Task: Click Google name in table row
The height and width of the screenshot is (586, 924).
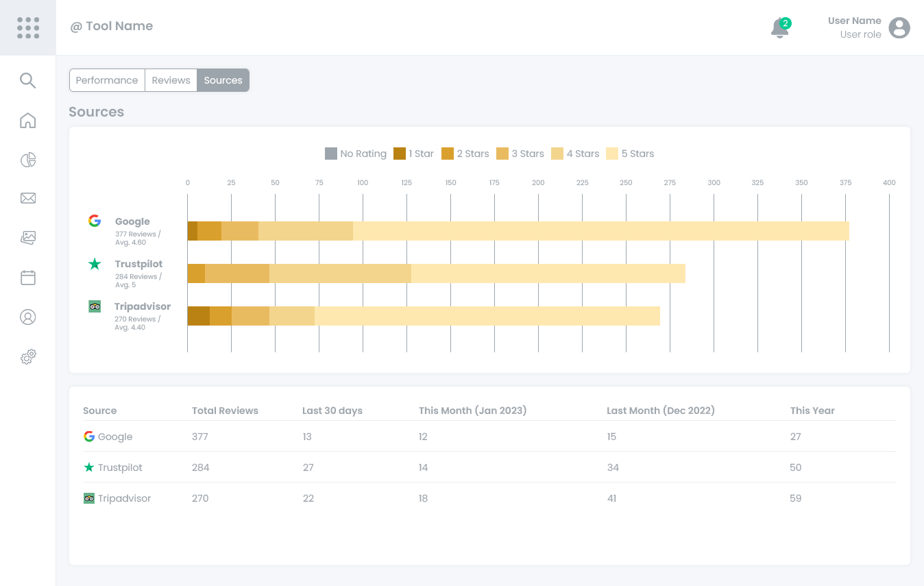Action: pyautogui.click(x=115, y=437)
